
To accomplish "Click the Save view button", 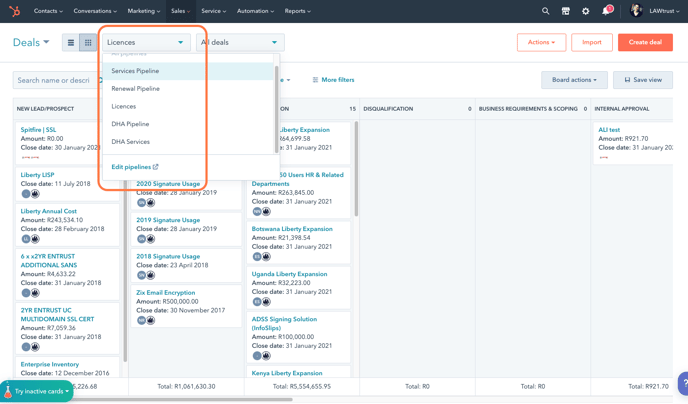I will pos(643,80).
